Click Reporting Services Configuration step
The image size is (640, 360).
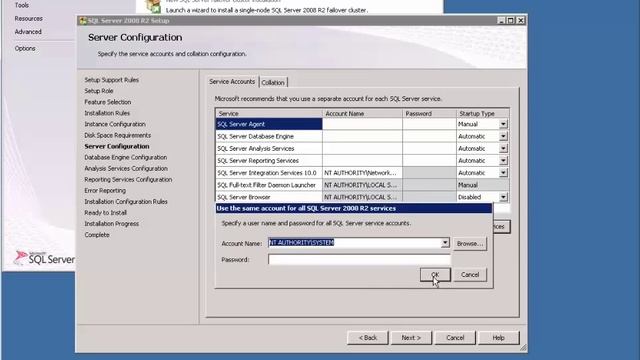click(128, 179)
